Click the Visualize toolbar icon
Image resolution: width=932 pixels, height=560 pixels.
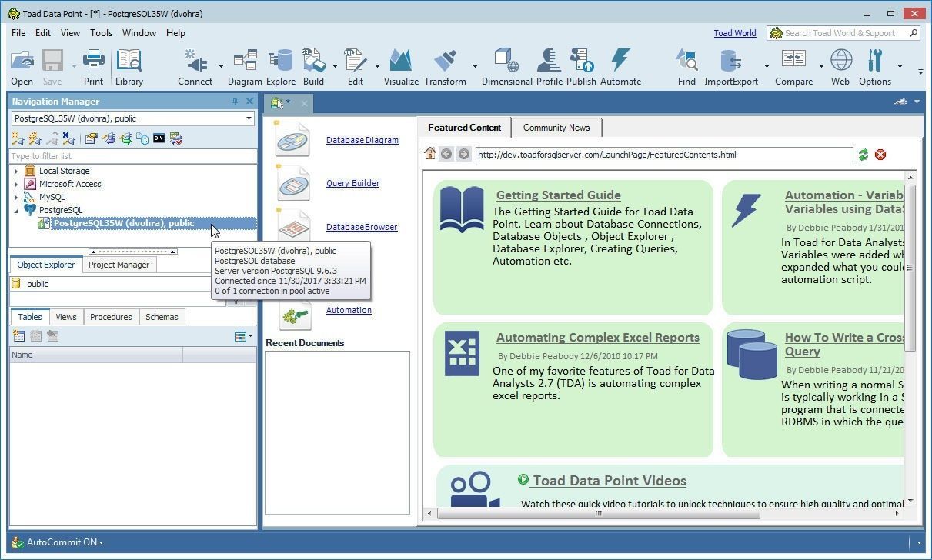pyautogui.click(x=401, y=68)
